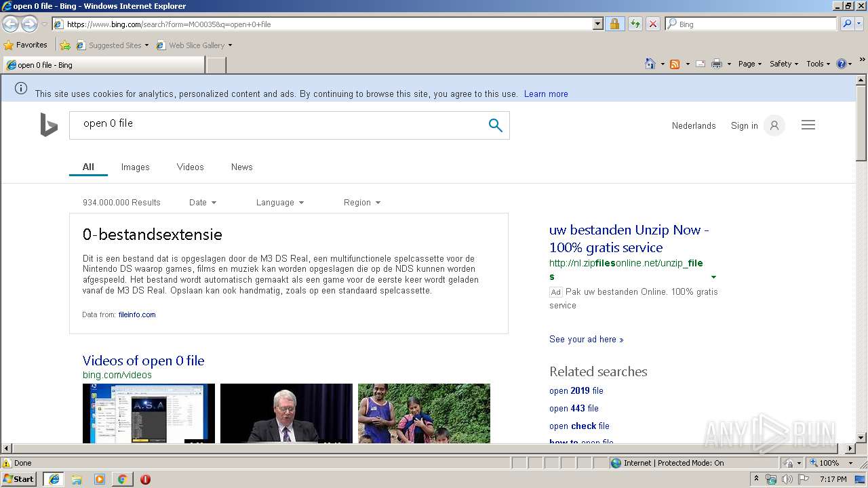Open related search 'open 443 file'
Viewport: 868px width, 488px height.
574,409
